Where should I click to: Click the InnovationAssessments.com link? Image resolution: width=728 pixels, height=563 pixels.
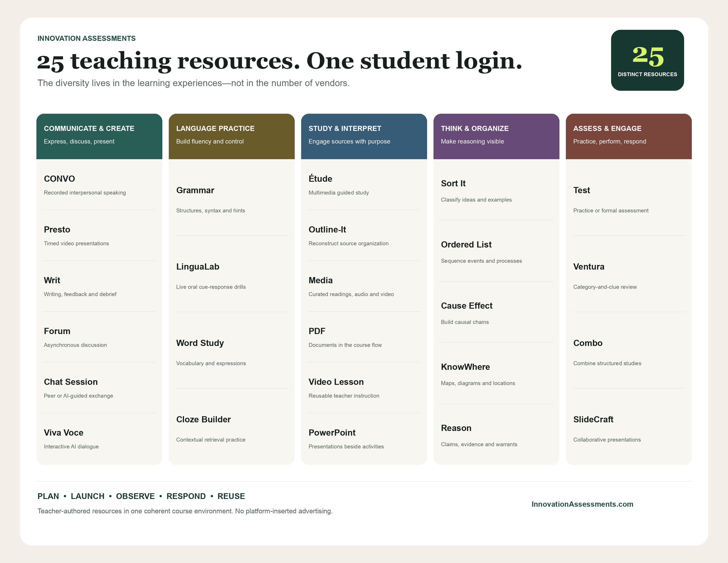[x=582, y=504]
